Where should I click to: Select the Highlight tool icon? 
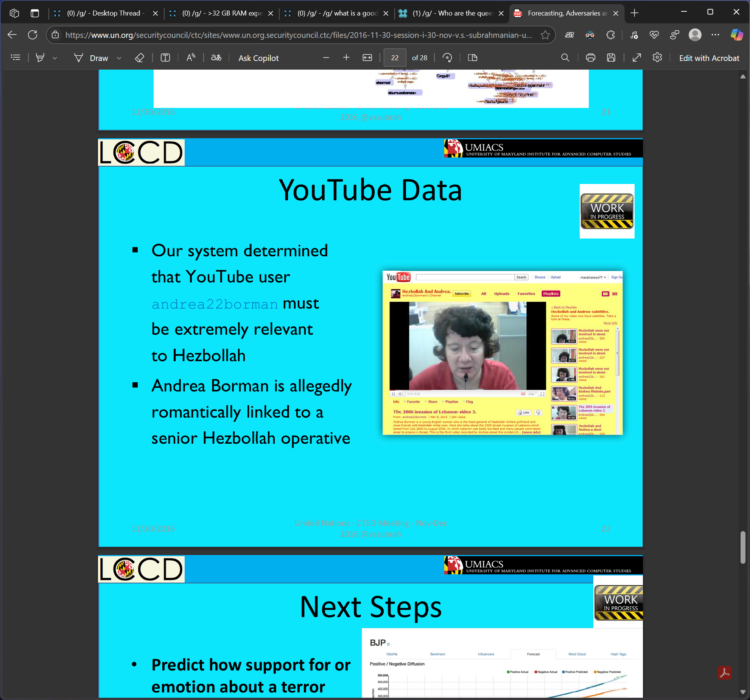tap(40, 58)
